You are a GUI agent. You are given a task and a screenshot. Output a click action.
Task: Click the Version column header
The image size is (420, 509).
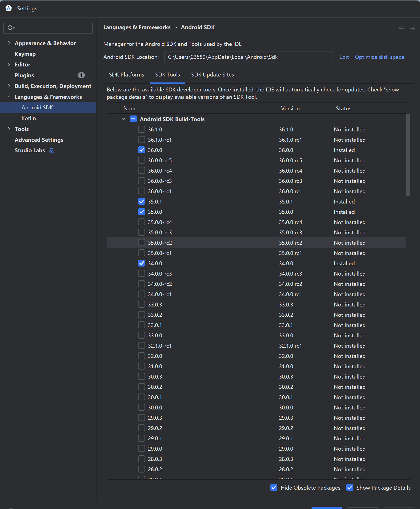pos(305,108)
